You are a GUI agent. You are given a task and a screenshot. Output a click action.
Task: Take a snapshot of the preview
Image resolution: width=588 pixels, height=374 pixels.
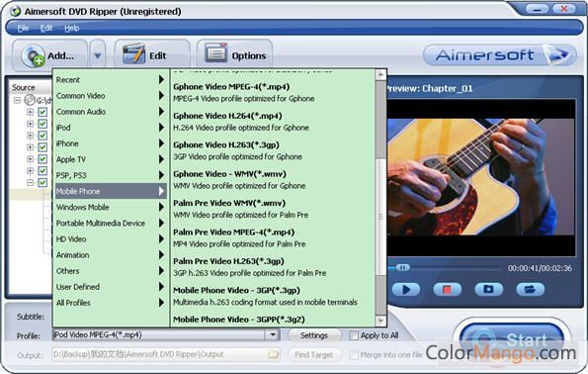[x=488, y=290]
